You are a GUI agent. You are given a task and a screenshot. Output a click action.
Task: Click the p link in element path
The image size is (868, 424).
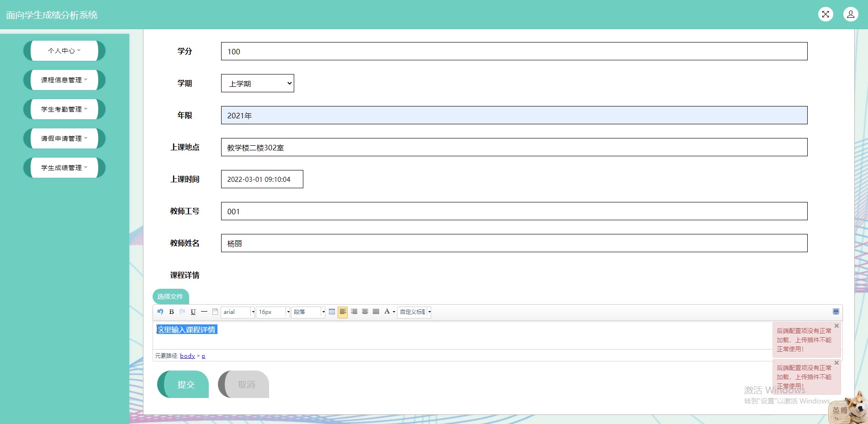coord(203,356)
